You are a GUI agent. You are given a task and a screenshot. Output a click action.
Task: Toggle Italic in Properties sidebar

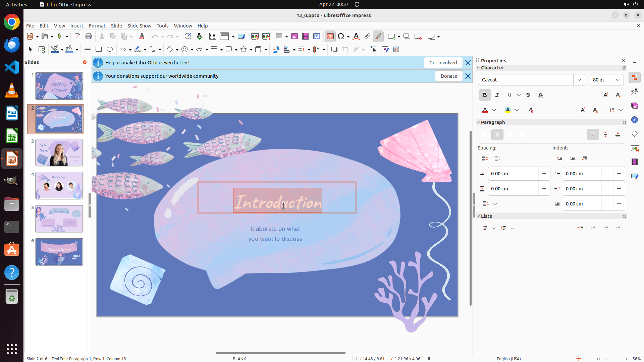(497, 95)
